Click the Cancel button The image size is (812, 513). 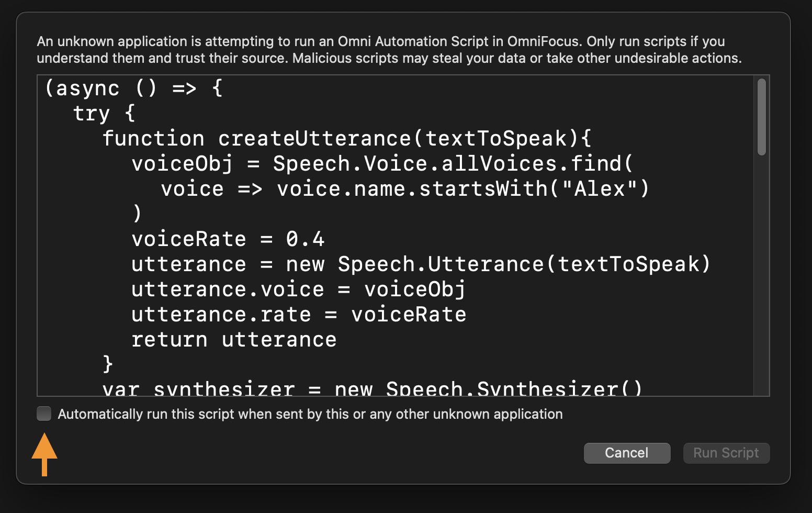coord(627,453)
